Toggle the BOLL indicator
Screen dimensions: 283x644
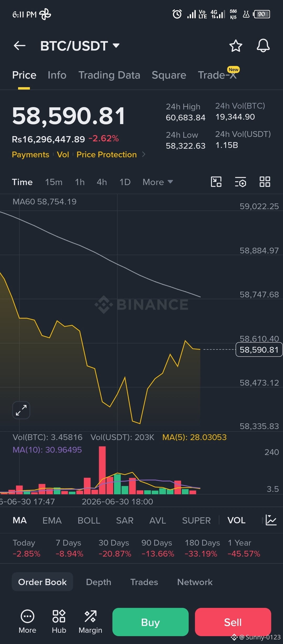click(89, 520)
